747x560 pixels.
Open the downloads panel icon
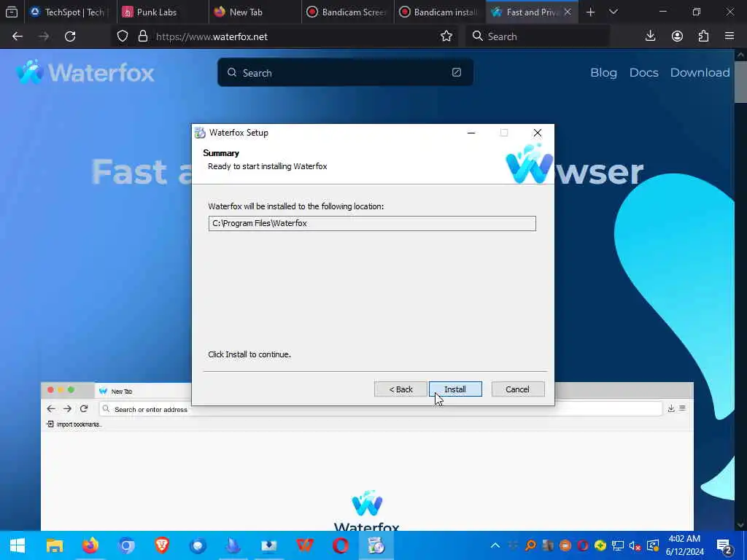point(650,36)
